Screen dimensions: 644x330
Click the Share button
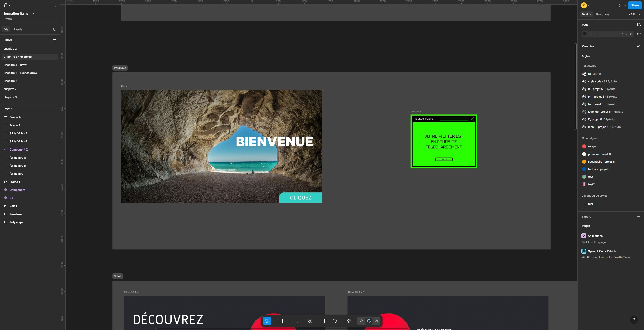635,5
